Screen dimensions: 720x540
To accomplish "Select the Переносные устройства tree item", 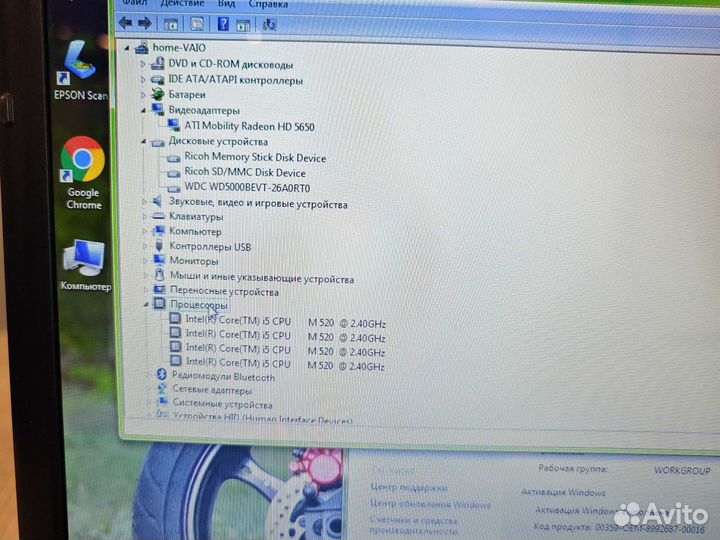I will [224, 291].
